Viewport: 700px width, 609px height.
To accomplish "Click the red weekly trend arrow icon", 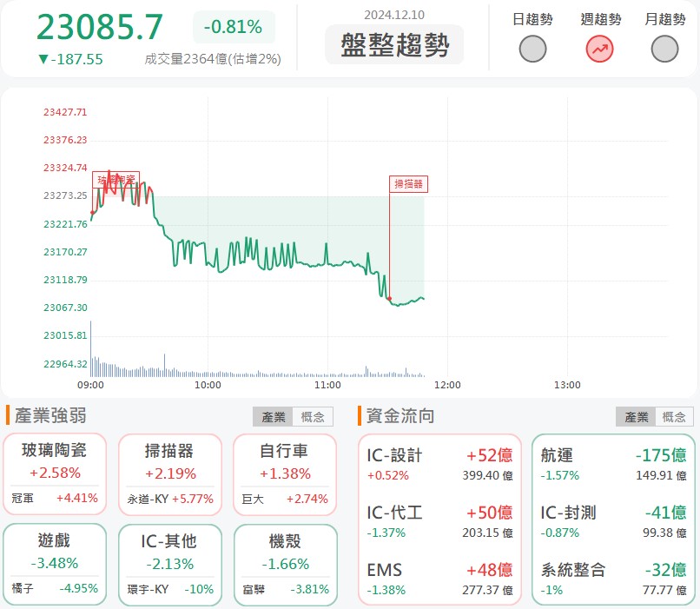I will pyautogui.click(x=599, y=49).
